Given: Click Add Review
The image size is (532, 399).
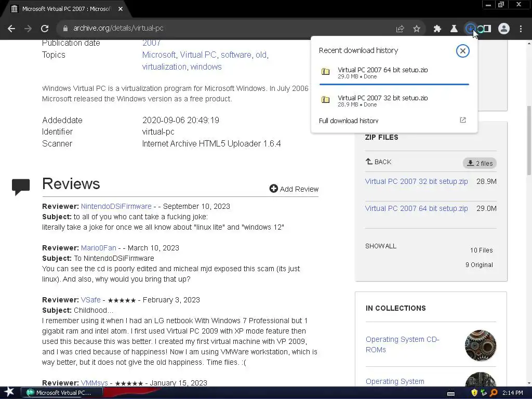Looking at the screenshot, I should [294, 189].
